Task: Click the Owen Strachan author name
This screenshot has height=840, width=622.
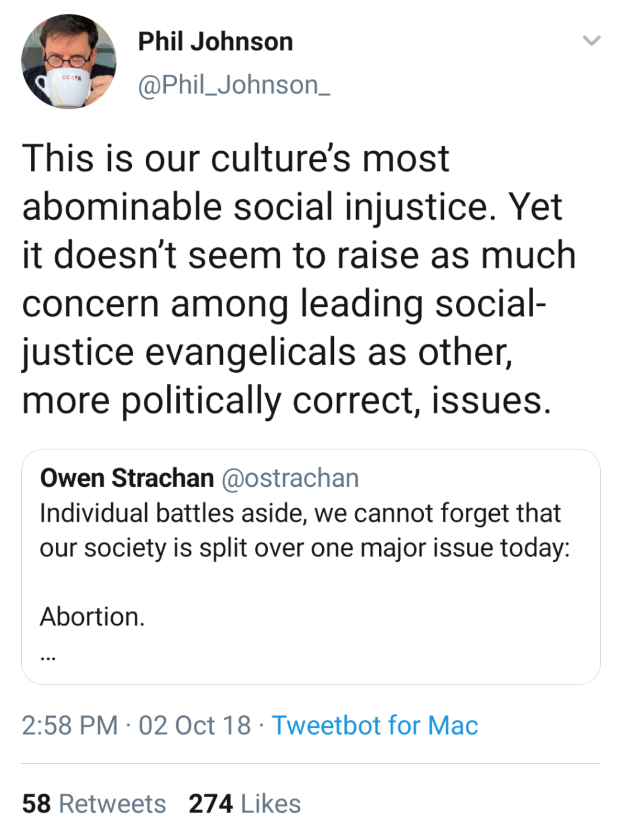Action: 127,478
